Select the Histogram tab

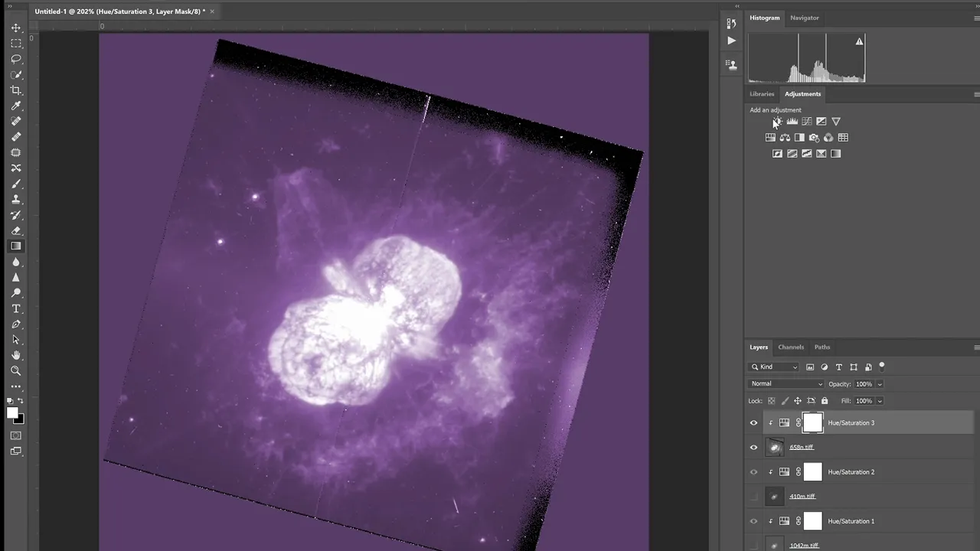point(764,18)
